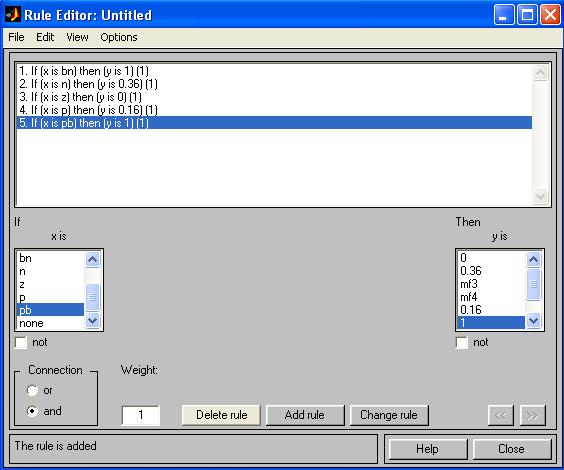Click the Add rule button
The width and height of the screenshot is (564, 470).
305,415
